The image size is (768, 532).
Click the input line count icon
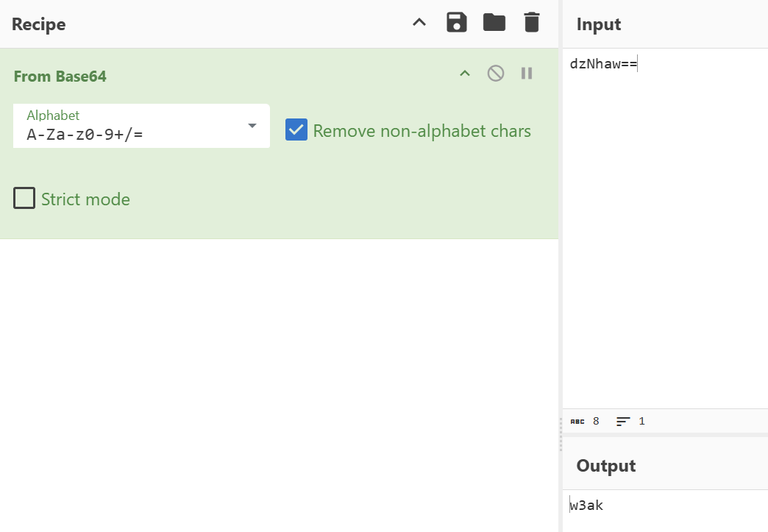tap(623, 422)
